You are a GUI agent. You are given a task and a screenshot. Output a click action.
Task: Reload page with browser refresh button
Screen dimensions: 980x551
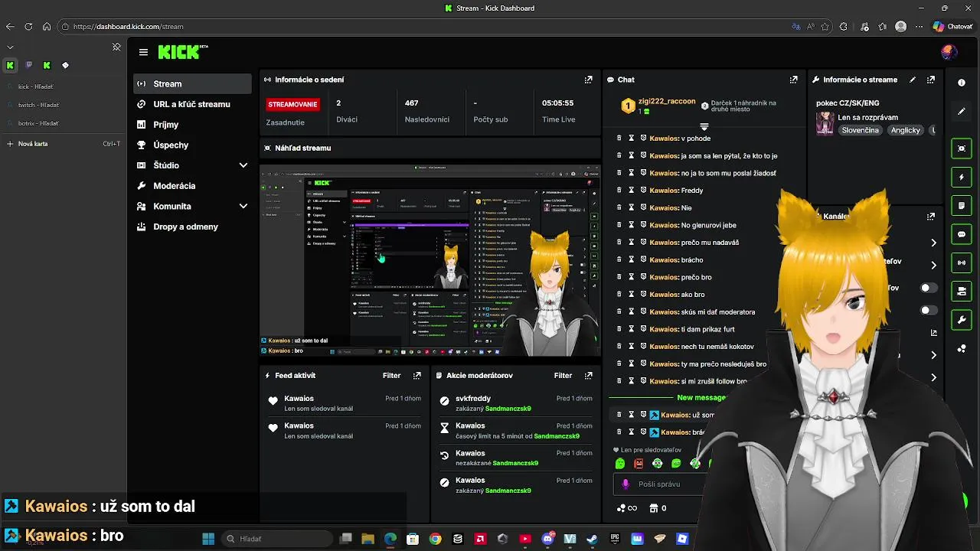pyautogui.click(x=28, y=27)
